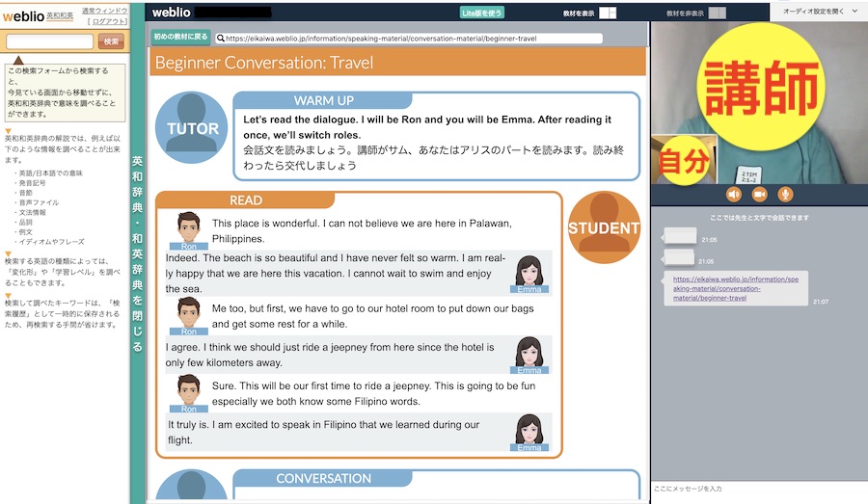
Task: Open the 通常ウィンドウ link
Action: 104,11
